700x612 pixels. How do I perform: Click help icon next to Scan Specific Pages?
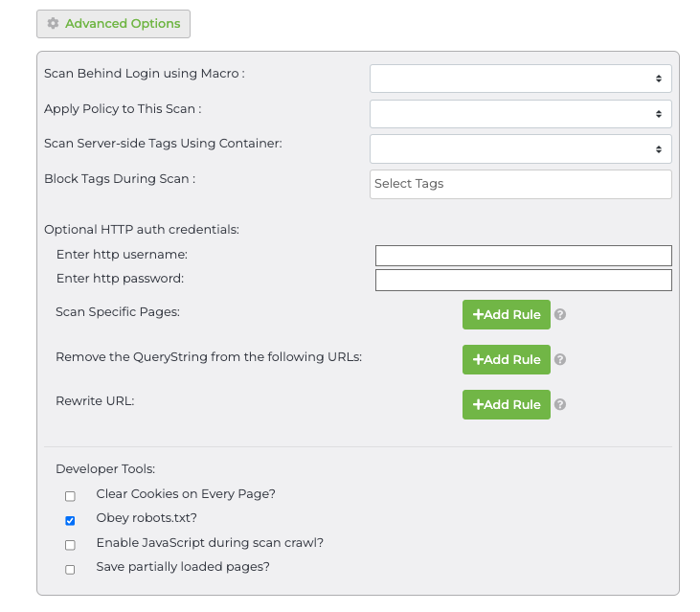coord(560,314)
